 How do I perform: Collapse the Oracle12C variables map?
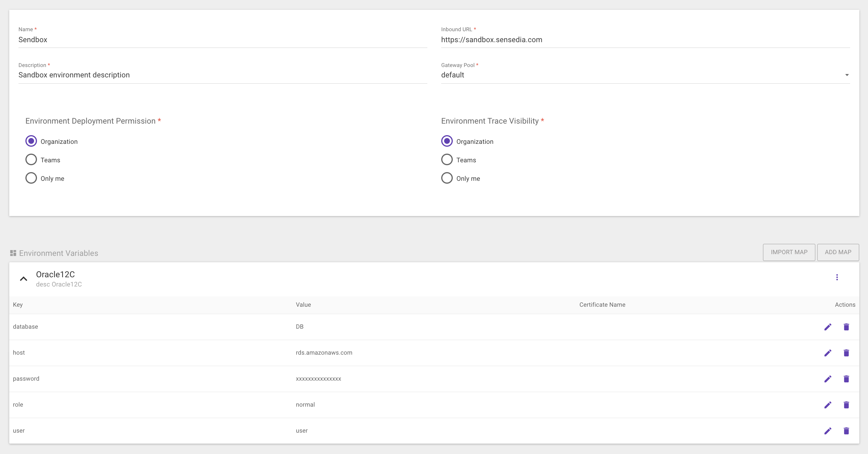coord(23,279)
